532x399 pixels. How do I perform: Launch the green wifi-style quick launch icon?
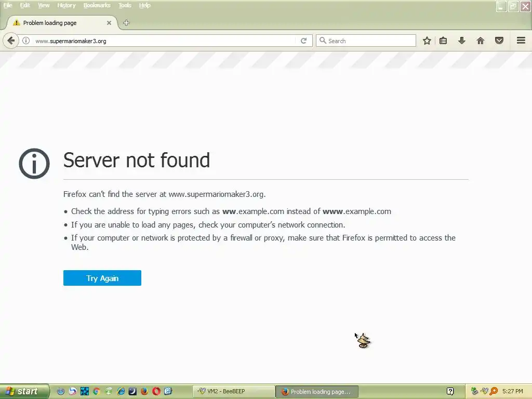pos(109,391)
